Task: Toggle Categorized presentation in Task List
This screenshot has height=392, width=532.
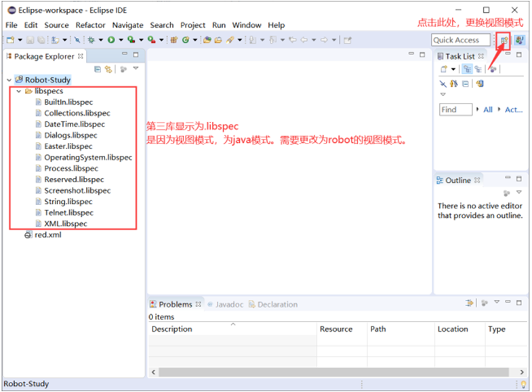Action: (468, 70)
